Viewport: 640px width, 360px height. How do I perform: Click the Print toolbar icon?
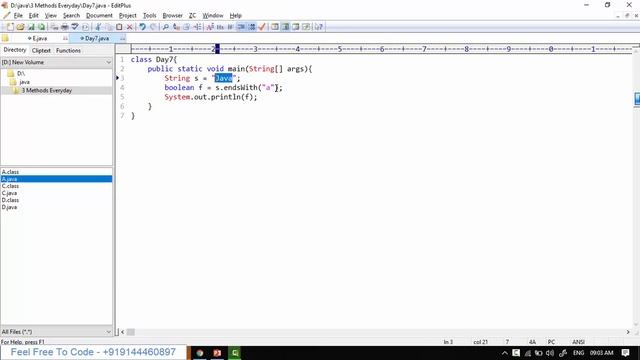pos(64,27)
